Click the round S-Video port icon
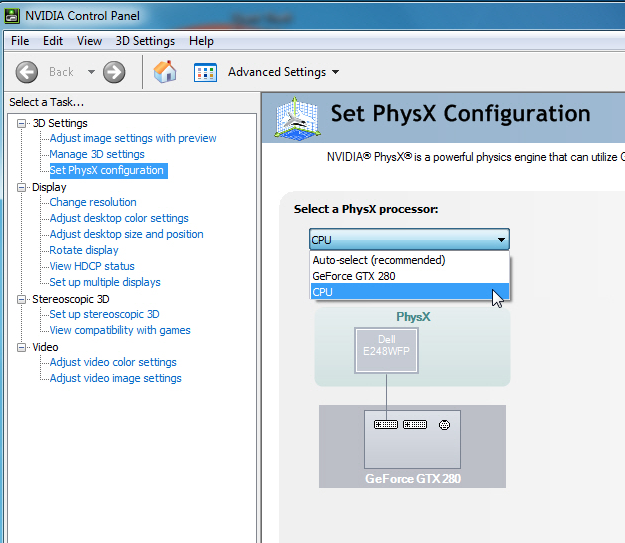This screenshot has height=543, width=625. point(444,425)
